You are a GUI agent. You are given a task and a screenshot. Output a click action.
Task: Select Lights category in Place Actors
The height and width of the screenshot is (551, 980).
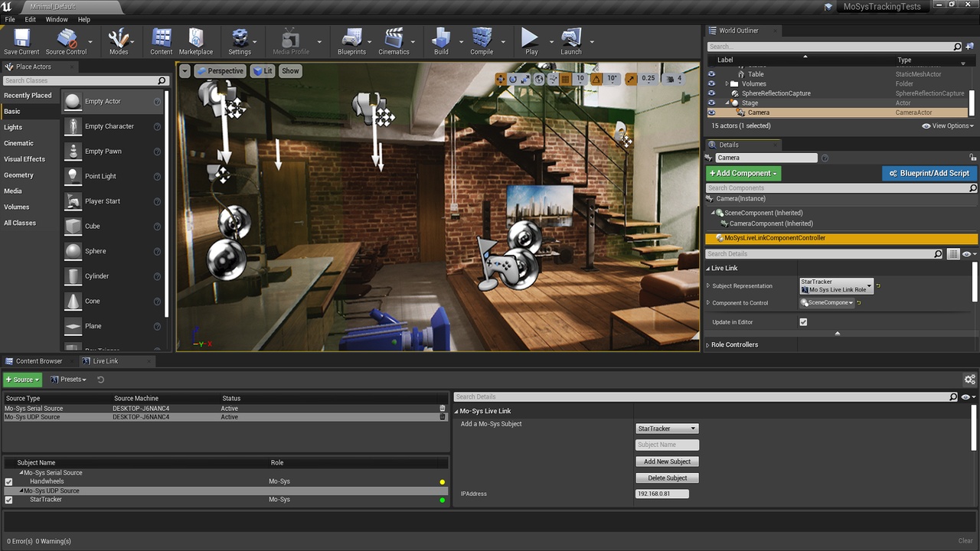pyautogui.click(x=13, y=127)
